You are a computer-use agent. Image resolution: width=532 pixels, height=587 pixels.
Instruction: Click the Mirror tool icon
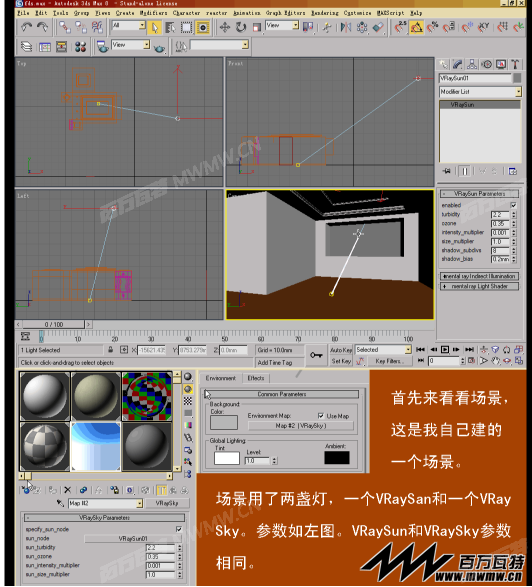345,27
